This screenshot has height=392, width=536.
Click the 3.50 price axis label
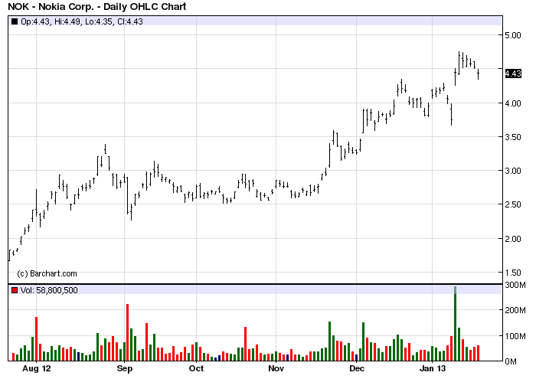(513, 137)
